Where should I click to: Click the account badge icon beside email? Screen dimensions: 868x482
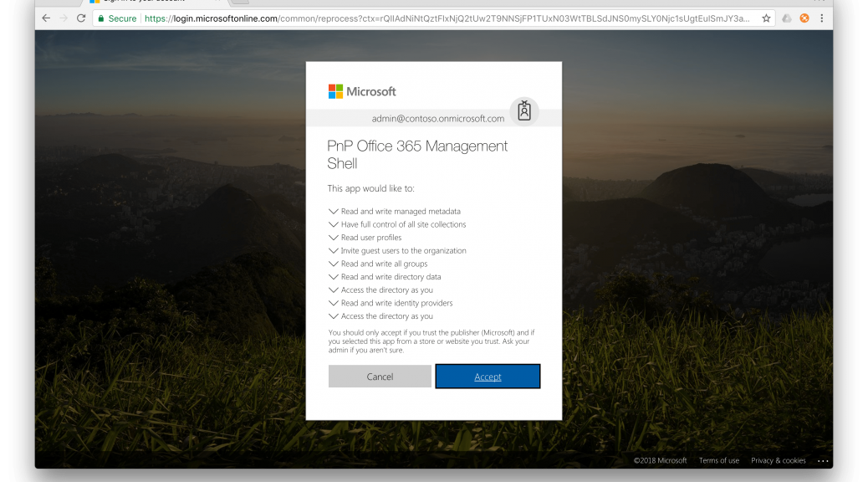[524, 110]
